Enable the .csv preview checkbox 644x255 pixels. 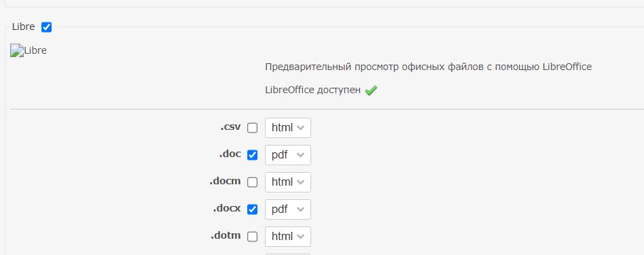point(252,128)
